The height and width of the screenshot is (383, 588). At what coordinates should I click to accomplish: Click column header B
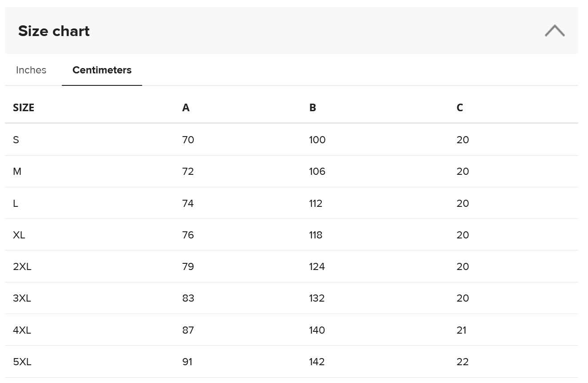pyautogui.click(x=312, y=108)
